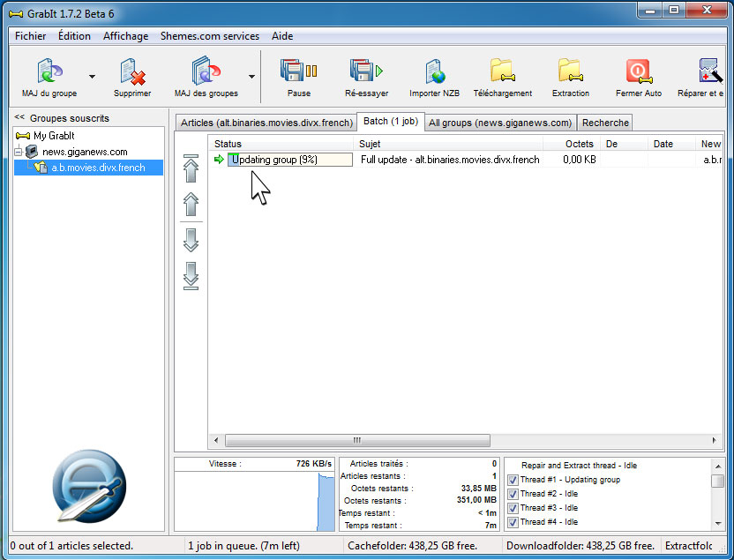Click the thread list scroll down arrow
The width and height of the screenshot is (734, 560).
pyautogui.click(x=717, y=524)
